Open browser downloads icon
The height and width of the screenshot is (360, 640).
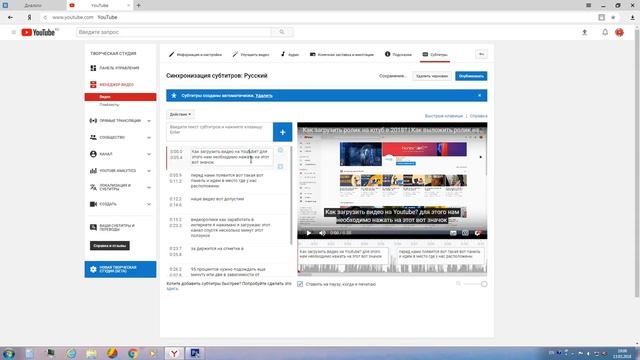click(x=632, y=17)
